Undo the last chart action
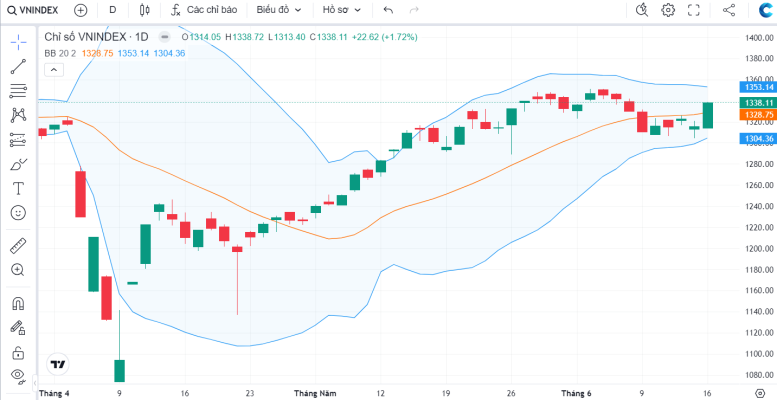777x400 pixels. pyautogui.click(x=388, y=10)
